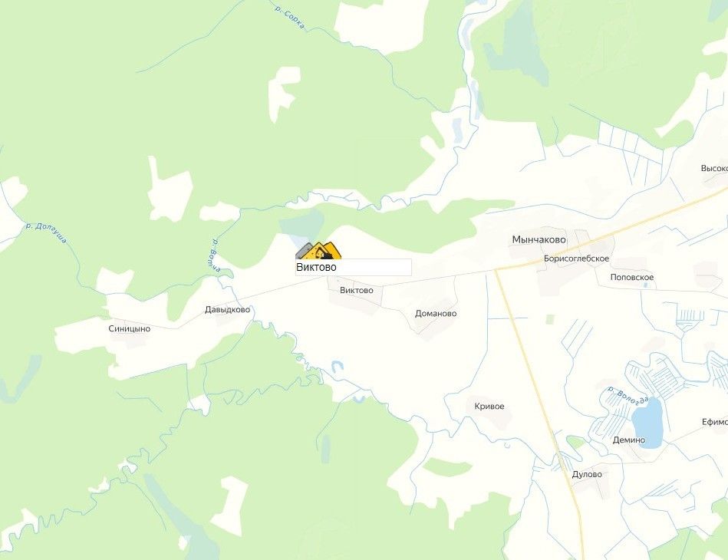Click the р. Вологда river label
728x560 pixels.
[x=628, y=396]
